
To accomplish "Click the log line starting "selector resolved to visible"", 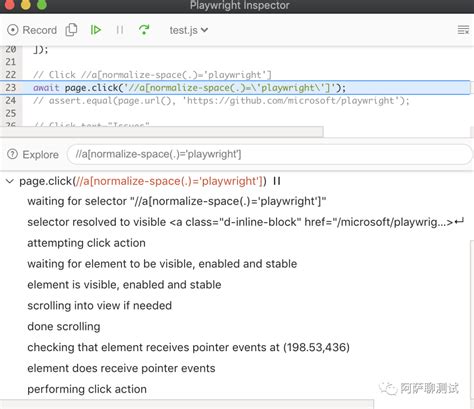I will (x=245, y=222).
